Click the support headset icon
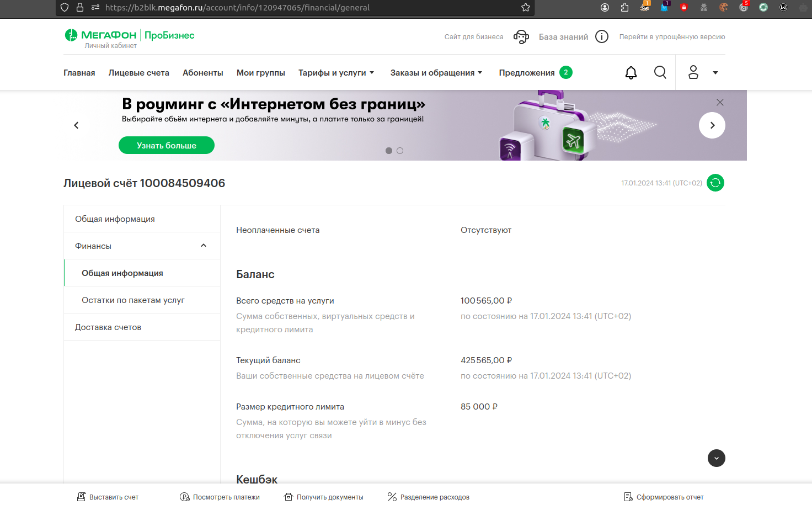The height and width of the screenshot is (510, 812). click(x=521, y=37)
